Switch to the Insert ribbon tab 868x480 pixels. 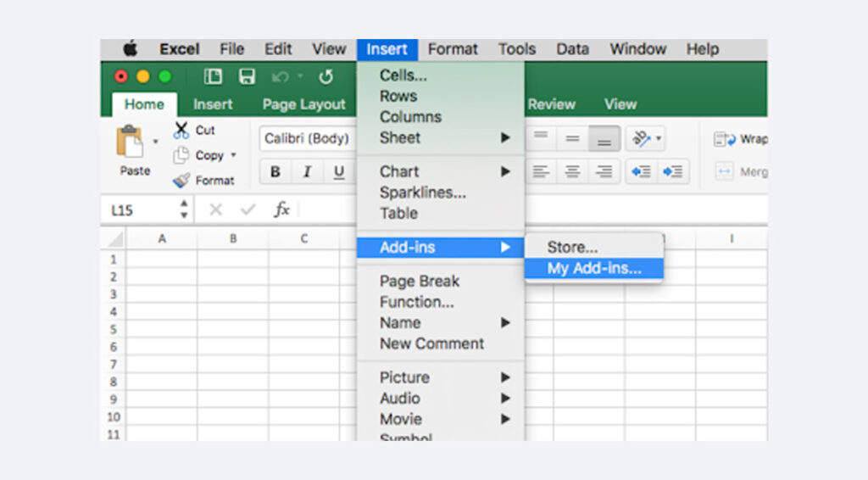[213, 104]
